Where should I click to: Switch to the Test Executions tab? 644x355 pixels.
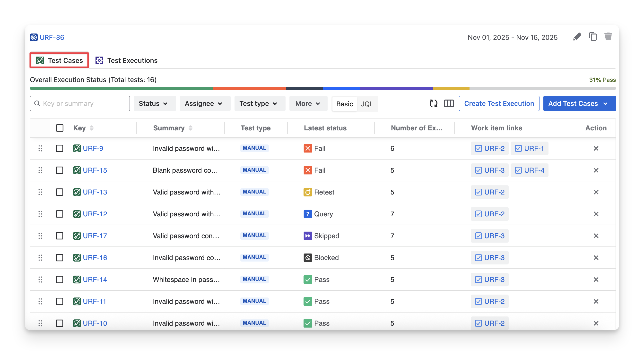click(x=127, y=60)
